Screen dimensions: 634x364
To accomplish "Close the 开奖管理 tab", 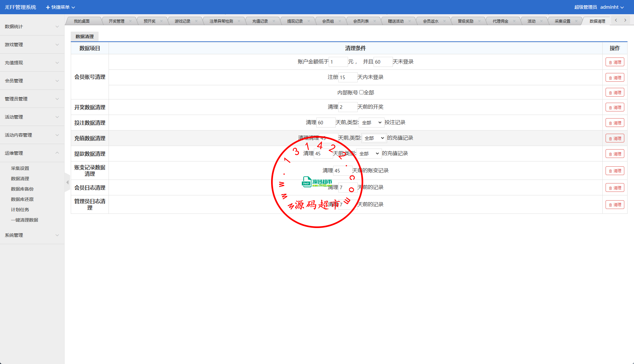I will (130, 21).
